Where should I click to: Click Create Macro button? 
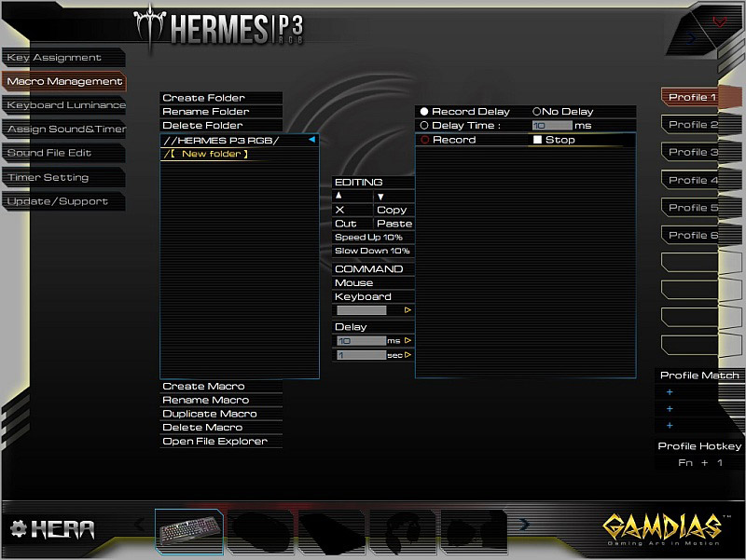tap(221, 386)
